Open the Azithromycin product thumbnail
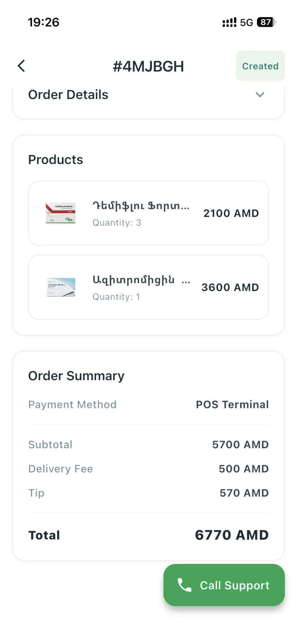This screenshot has width=297, height=644. click(61, 287)
